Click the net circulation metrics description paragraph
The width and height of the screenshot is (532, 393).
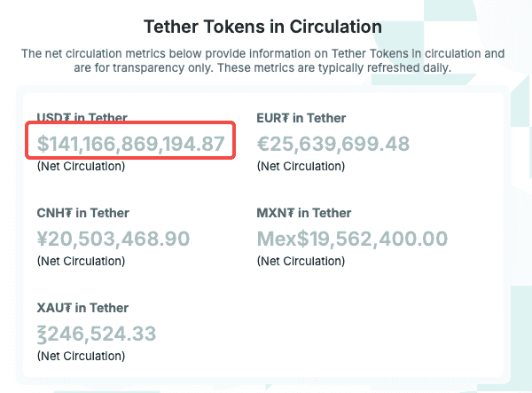(263, 60)
